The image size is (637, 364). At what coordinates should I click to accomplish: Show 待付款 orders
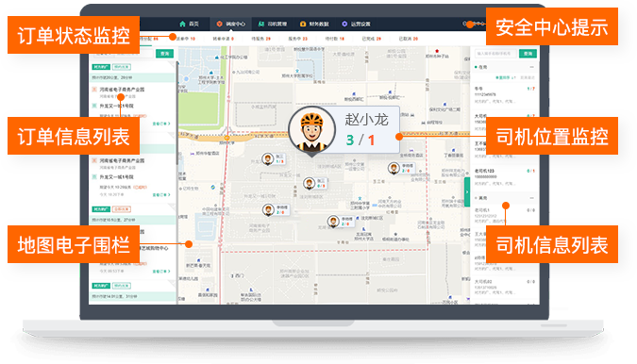click(x=335, y=39)
